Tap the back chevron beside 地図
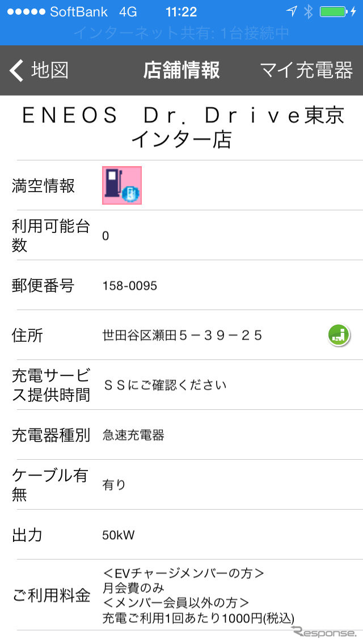The width and height of the screenshot is (363, 644). (x=16, y=70)
